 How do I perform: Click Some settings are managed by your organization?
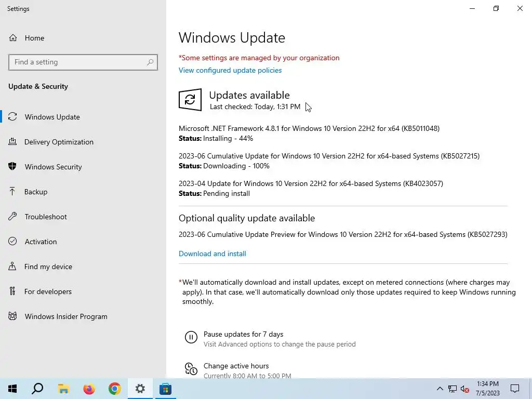259,58
